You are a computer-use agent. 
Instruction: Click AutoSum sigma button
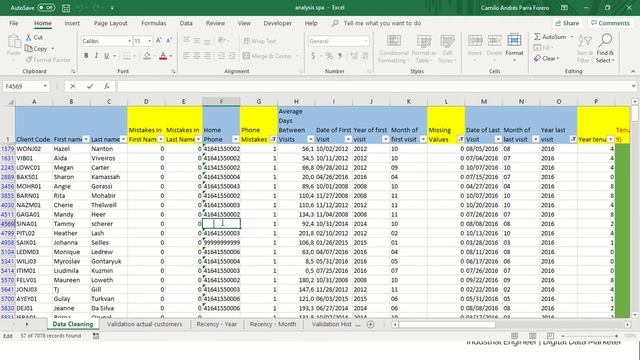(550, 37)
